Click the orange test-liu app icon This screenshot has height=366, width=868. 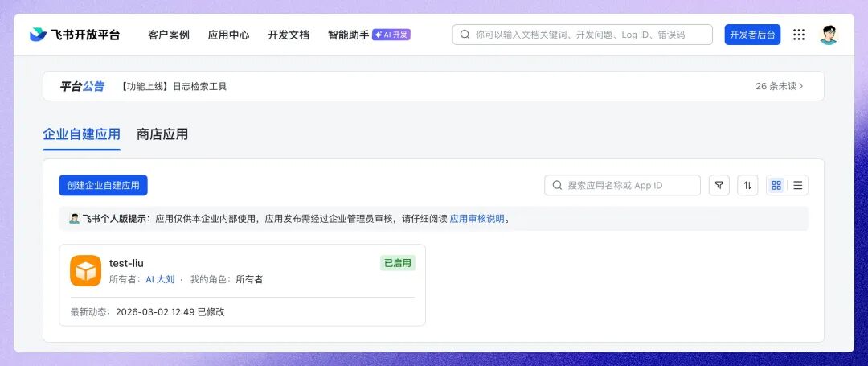click(x=86, y=271)
